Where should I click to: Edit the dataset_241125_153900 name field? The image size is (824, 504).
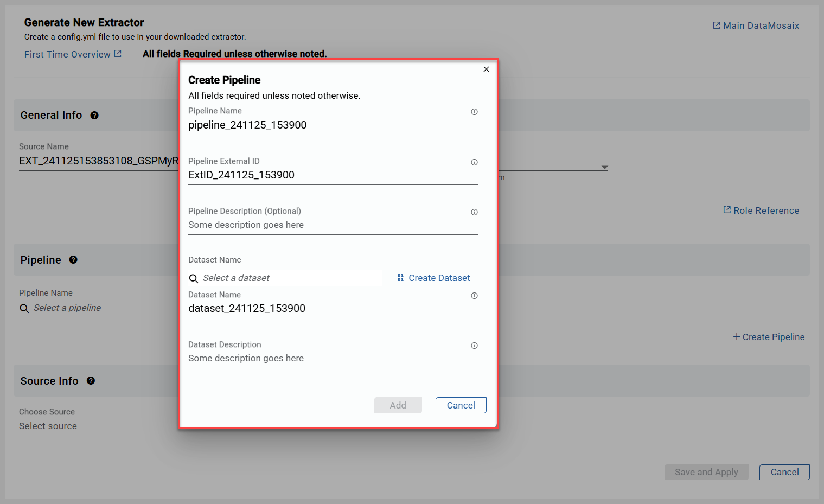(x=333, y=309)
